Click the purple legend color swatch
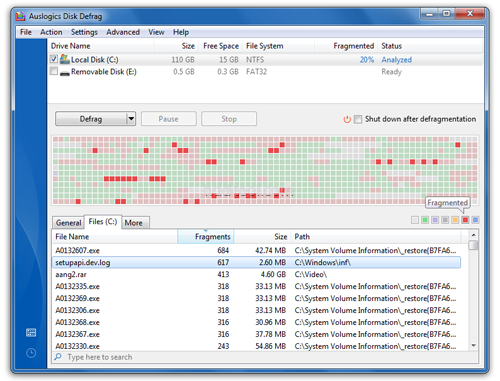 coord(435,220)
